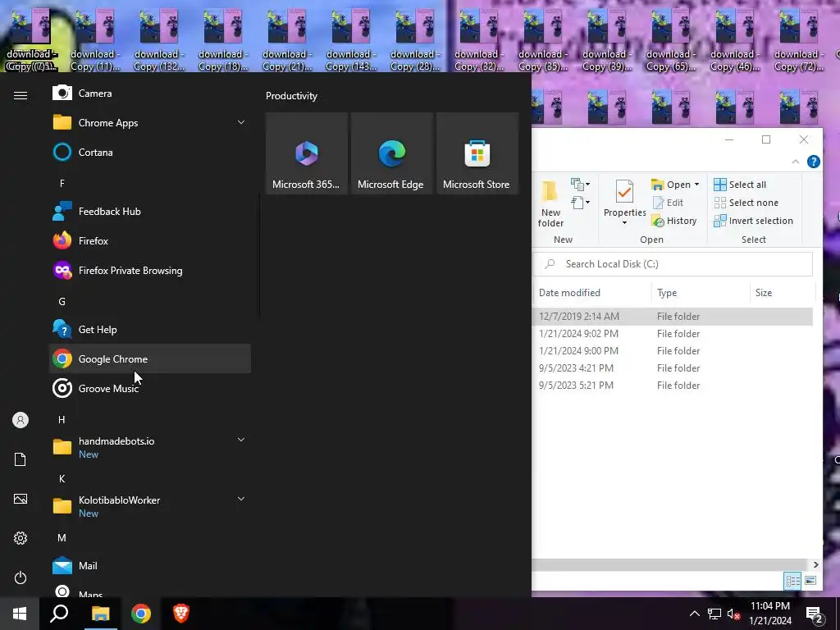The image size is (840, 630).
Task: Select the row dated 1/21/2024 9:02 PM
Action: point(673,333)
